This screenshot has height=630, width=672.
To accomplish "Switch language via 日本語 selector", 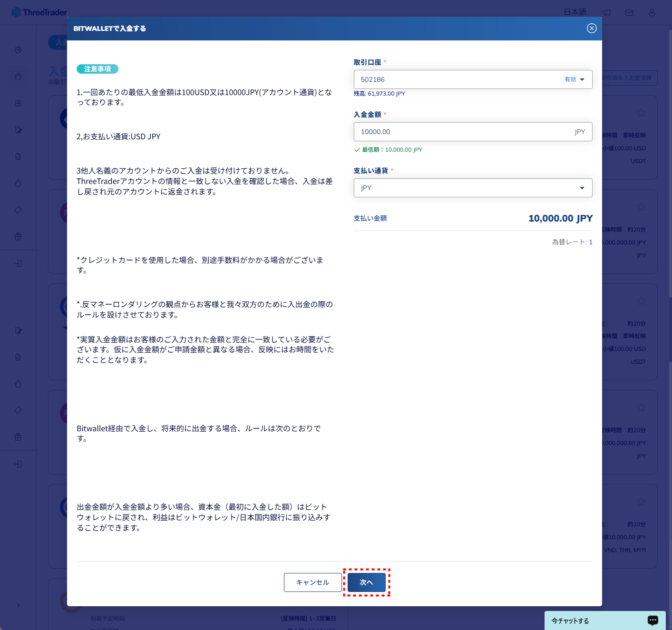I will (x=575, y=12).
